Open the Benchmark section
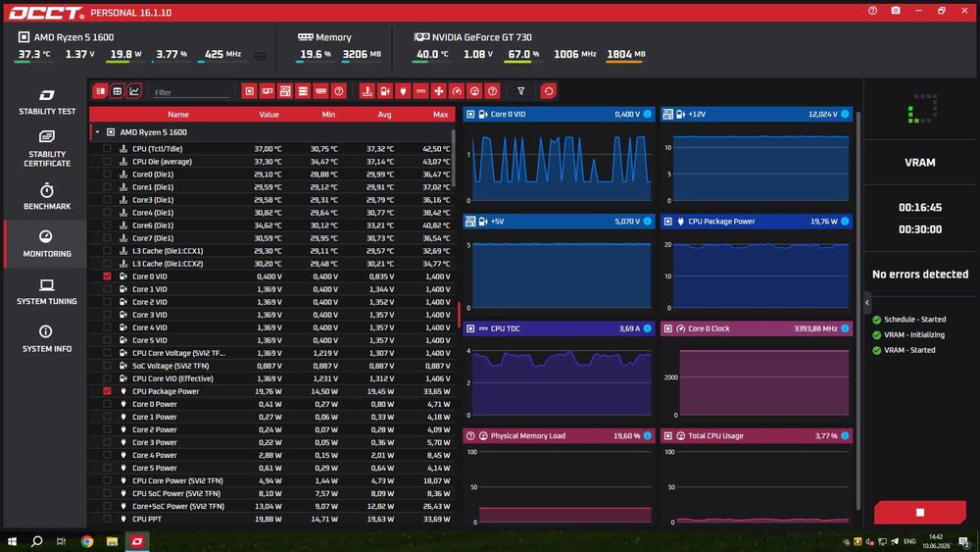 (47, 196)
